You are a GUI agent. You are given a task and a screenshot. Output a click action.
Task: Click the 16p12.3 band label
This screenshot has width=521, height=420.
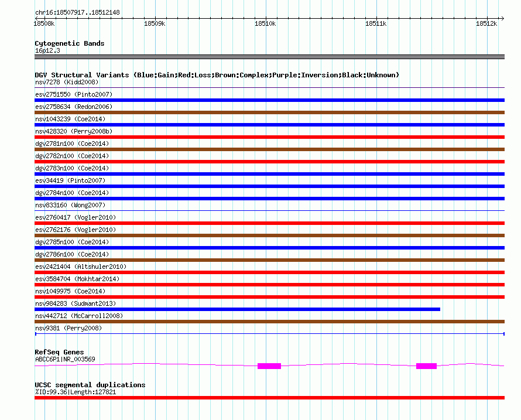(47, 50)
